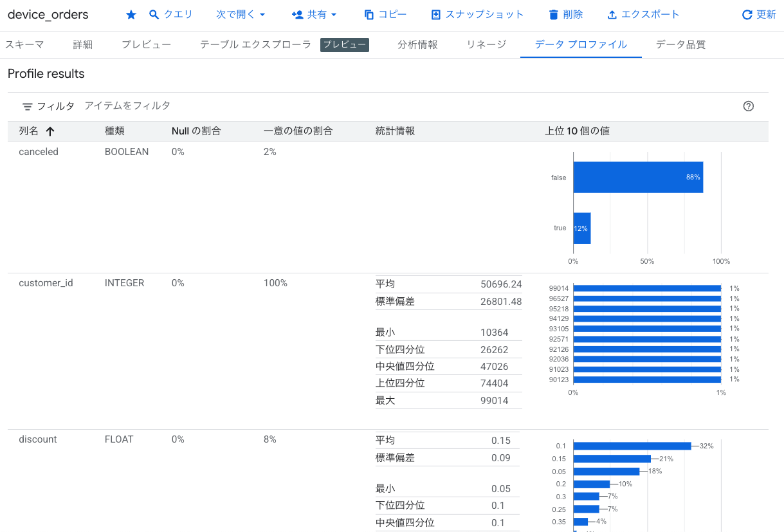The image size is (784, 532).
Task: Click the 削除 button label
Action: [x=572, y=14]
